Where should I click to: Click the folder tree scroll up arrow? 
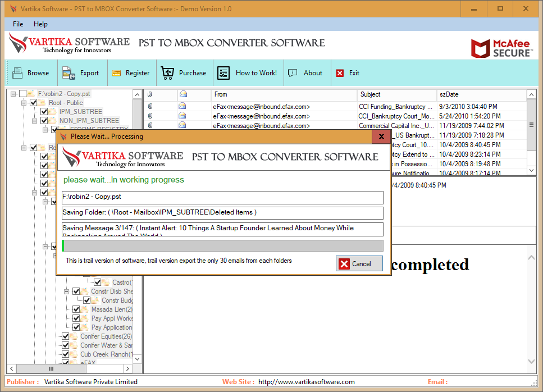[x=137, y=94]
